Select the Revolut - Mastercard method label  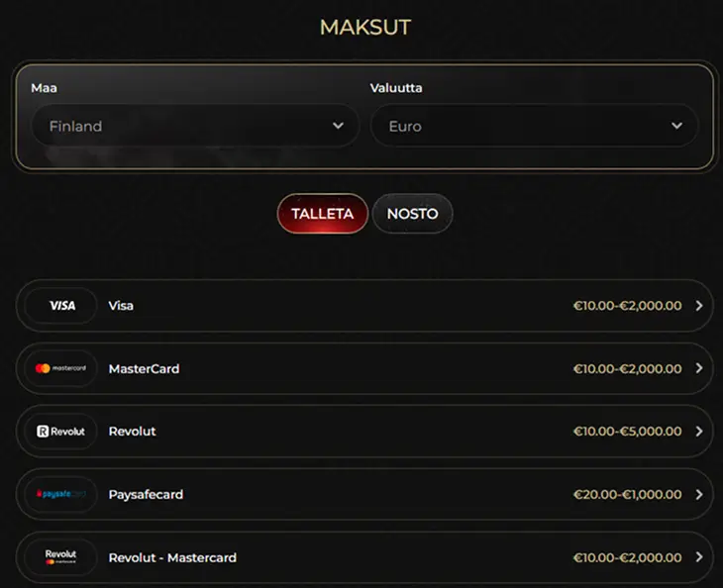pyautogui.click(x=172, y=557)
